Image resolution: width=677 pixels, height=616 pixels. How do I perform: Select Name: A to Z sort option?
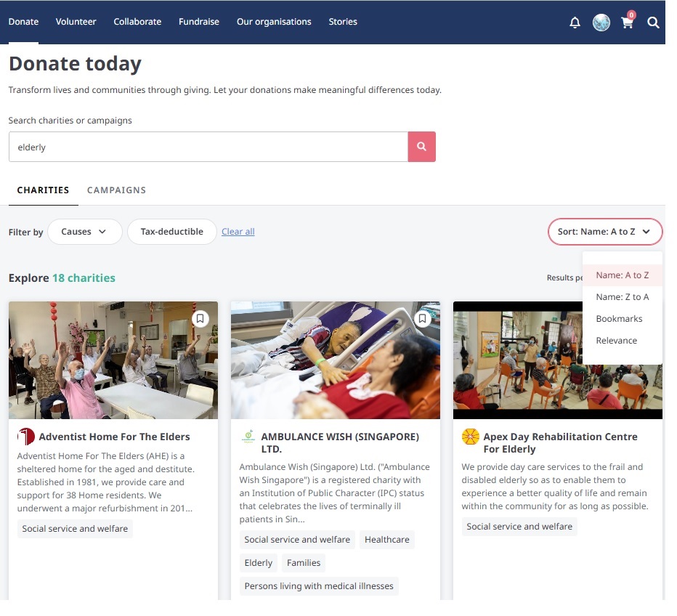point(623,275)
